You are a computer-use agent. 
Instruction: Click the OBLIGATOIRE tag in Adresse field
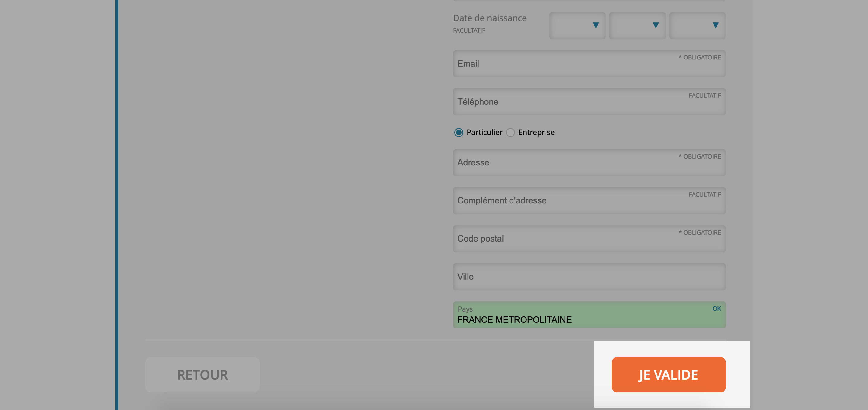(x=700, y=156)
